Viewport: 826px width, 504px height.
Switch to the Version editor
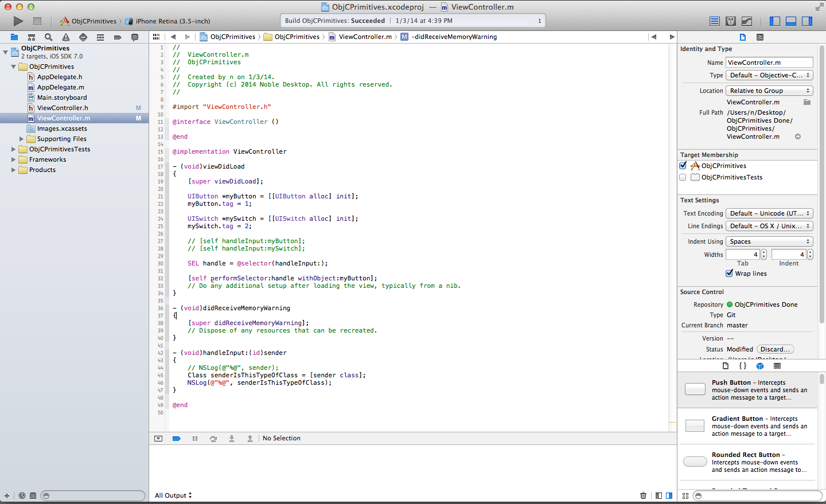tap(747, 21)
